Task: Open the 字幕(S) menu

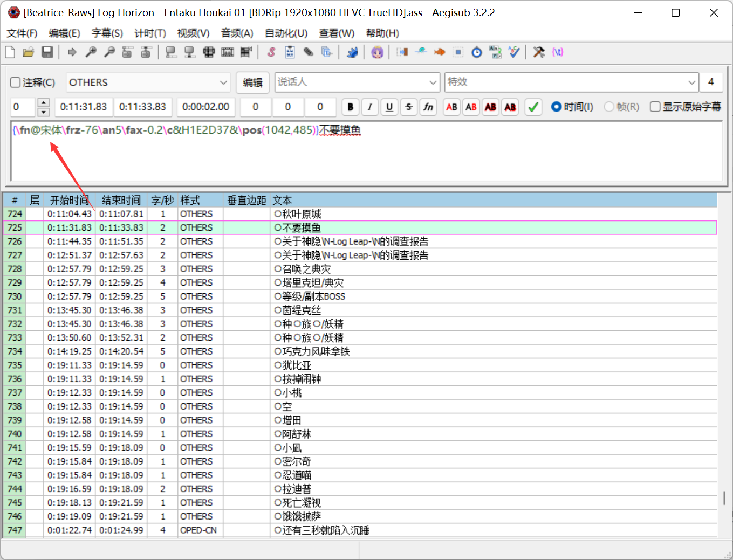Action: (x=107, y=33)
